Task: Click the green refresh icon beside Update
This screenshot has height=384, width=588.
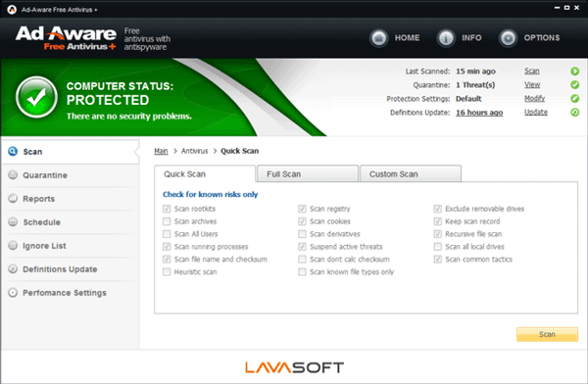Action: point(574,112)
